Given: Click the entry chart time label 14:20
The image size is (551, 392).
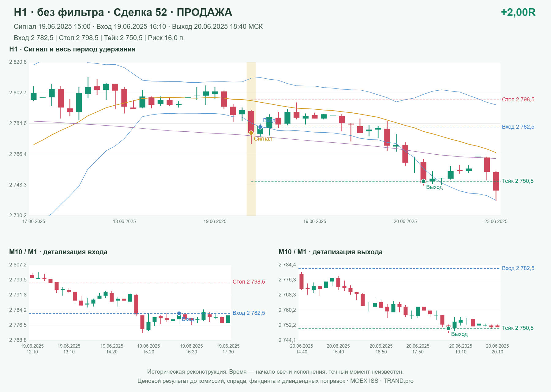Looking at the screenshot, I should tap(112, 352).
